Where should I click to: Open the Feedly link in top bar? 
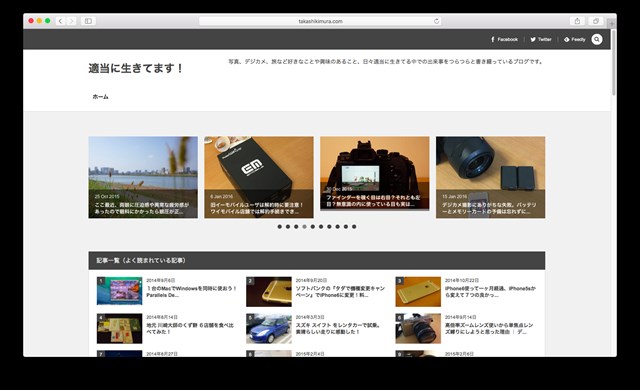point(575,39)
